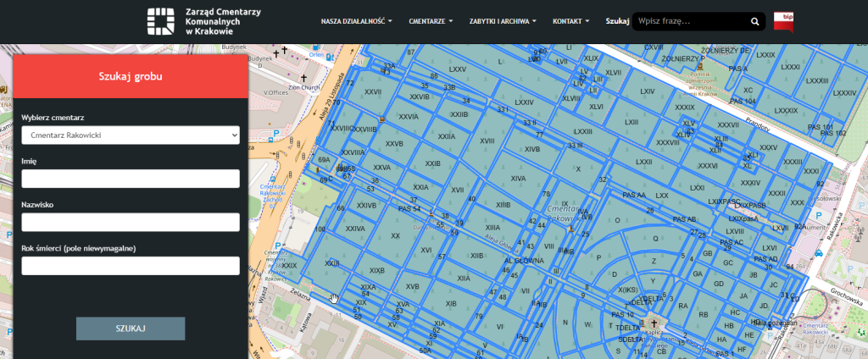
Task: Select section X(IKS) on map
Action: [x=628, y=290]
